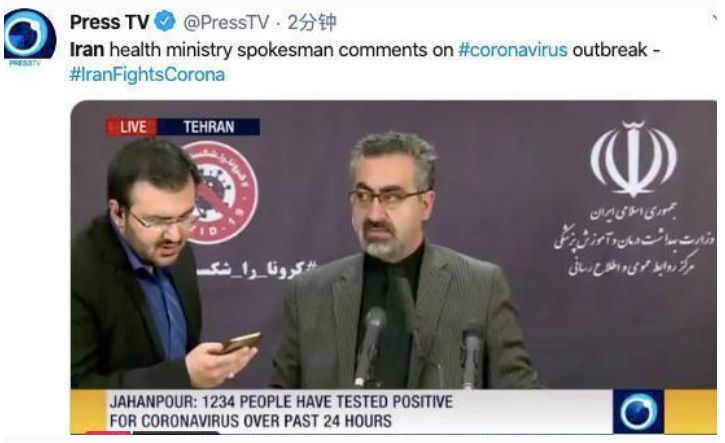Click the red LIVE badge
Screen dimensions: 725x443
132,127
